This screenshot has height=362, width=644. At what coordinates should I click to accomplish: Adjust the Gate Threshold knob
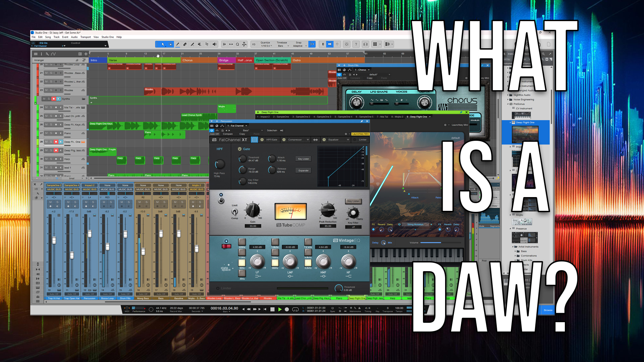coord(243,159)
